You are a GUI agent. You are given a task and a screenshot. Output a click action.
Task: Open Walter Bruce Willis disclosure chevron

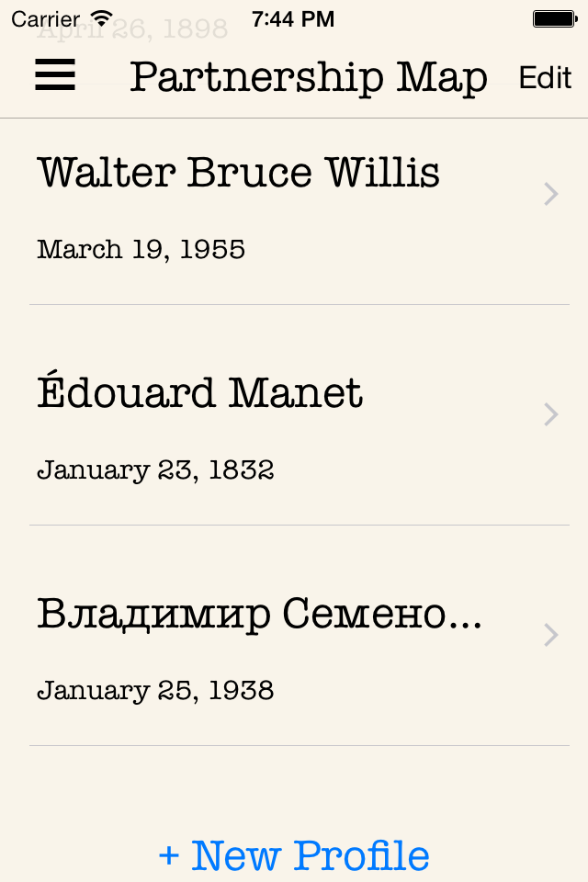551,194
